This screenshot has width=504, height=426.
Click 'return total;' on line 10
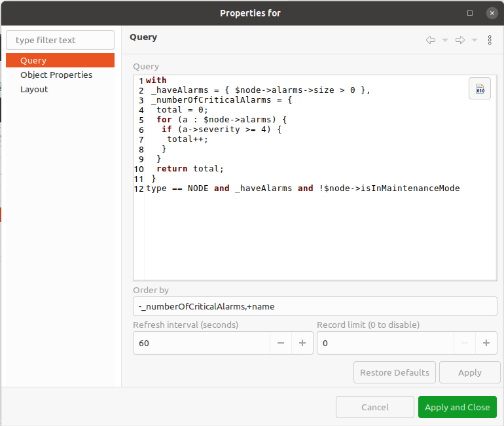pyautogui.click(x=190, y=169)
